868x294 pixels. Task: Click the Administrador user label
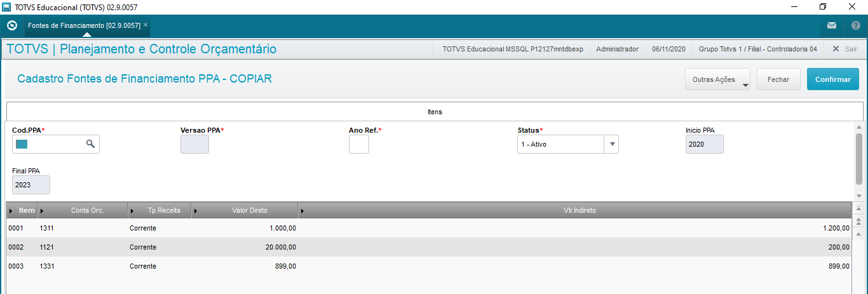tap(617, 49)
